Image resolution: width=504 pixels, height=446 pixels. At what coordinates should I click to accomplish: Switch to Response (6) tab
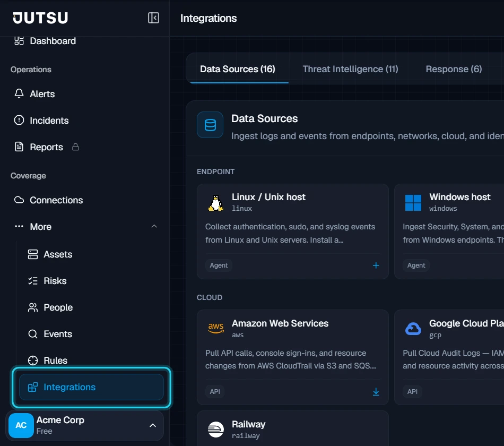(x=454, y=69)
